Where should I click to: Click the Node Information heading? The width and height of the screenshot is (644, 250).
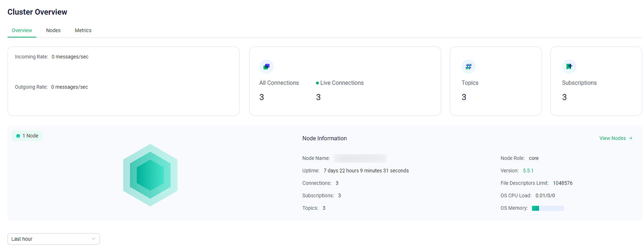click(325, 138)
